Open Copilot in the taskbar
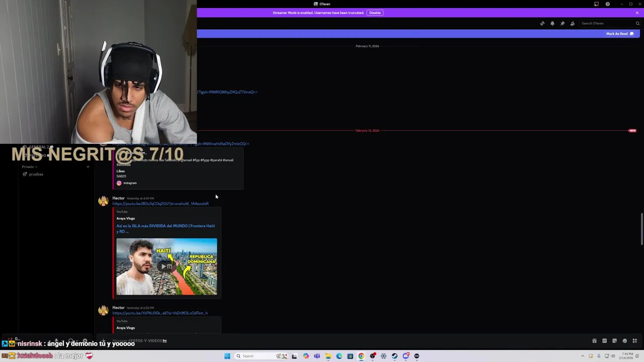Viewport: 644px width, 362px height. click(x=306, y=356)
